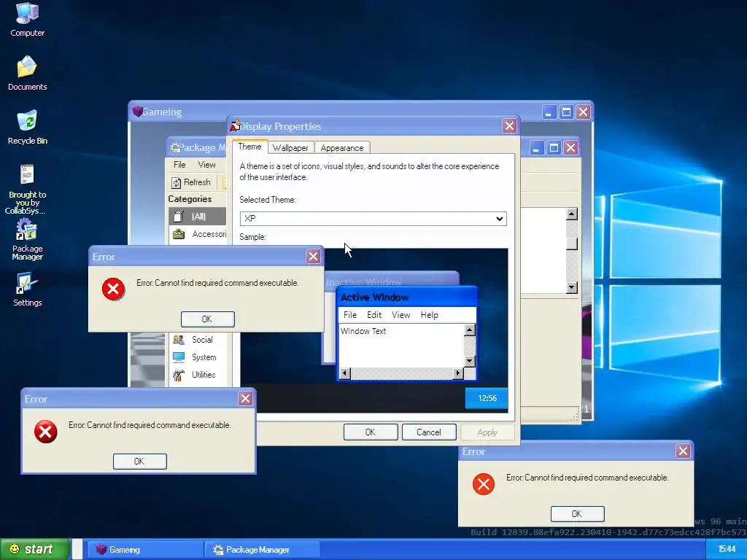Switch to Package Manager in the taskbar
Image resolution: width=747 pixels, height=560 pixels.
(262, 550)
